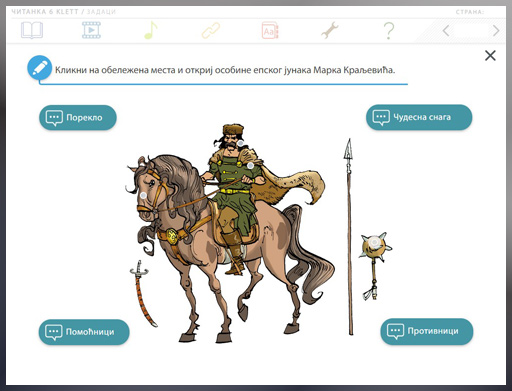Screen dimensions: 512x391
Task: Open the chain links icon
Action: 211,30
